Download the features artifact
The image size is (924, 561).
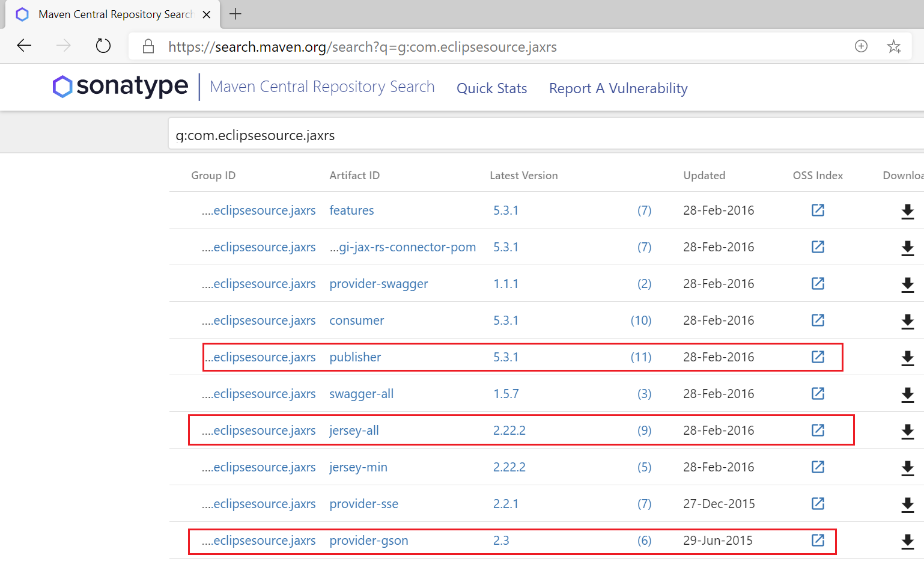[x=908, y=212]
